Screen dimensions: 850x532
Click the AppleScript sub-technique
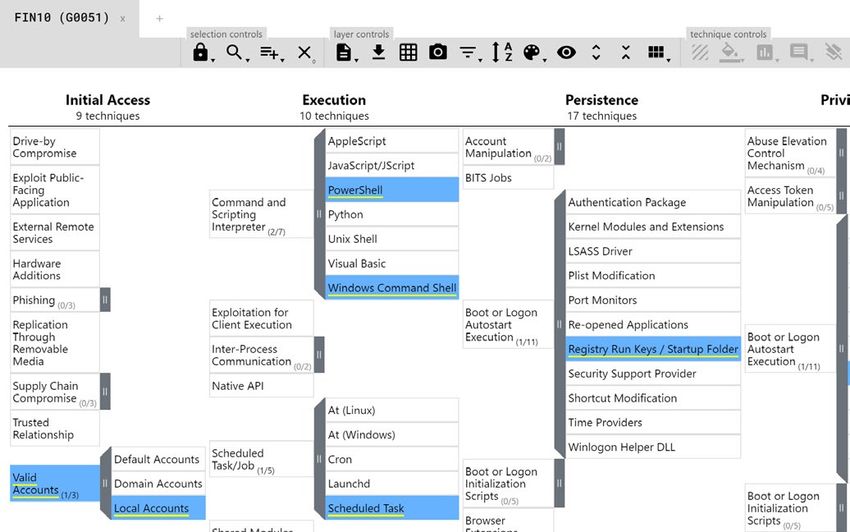(x=392, y=141)
